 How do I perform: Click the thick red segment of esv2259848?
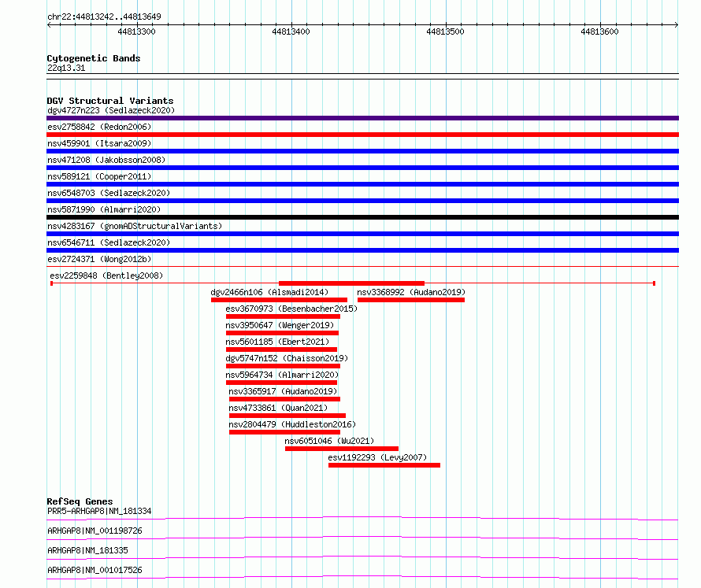[x=351, y=283]
